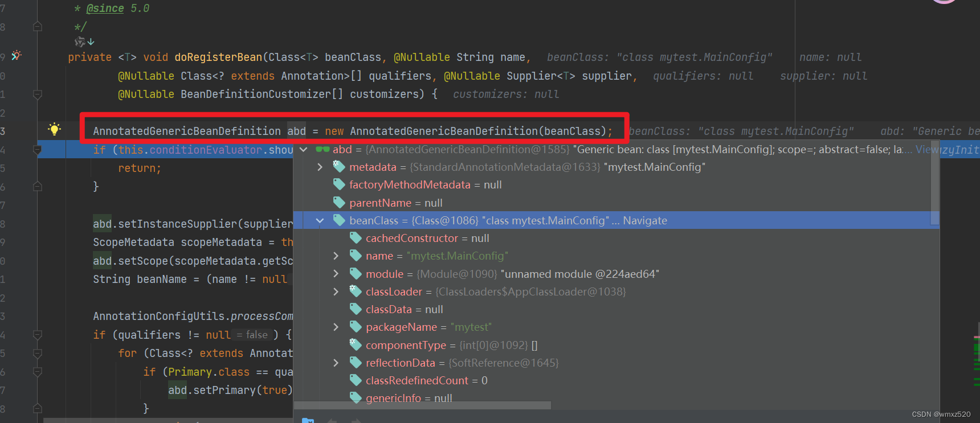Click the View link on abd row

pyautogui.click(x=926, y=149)
